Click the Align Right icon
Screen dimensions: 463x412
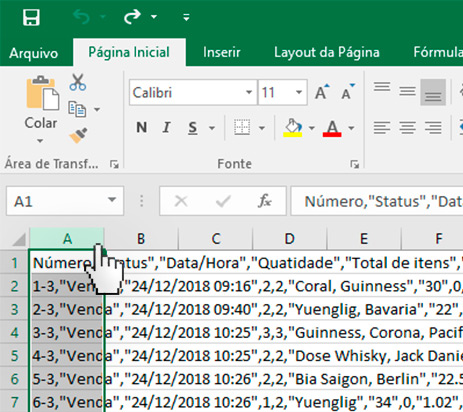tap(433, 128)
